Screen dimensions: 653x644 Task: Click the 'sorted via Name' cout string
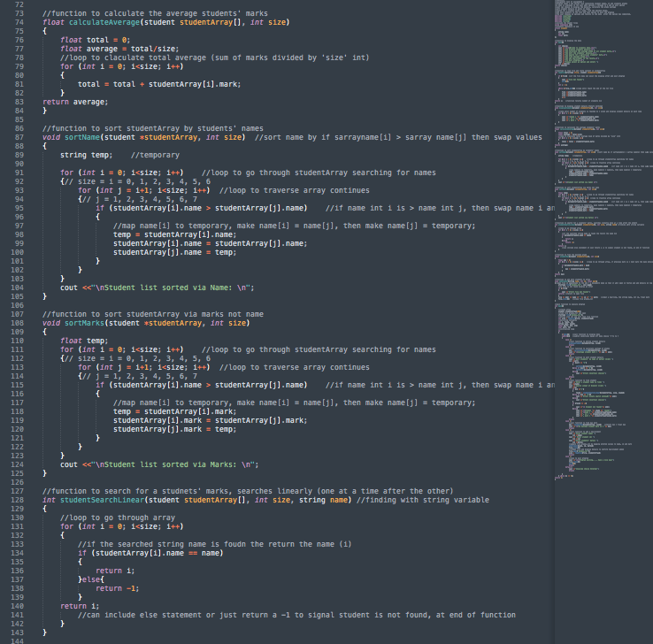173,287
